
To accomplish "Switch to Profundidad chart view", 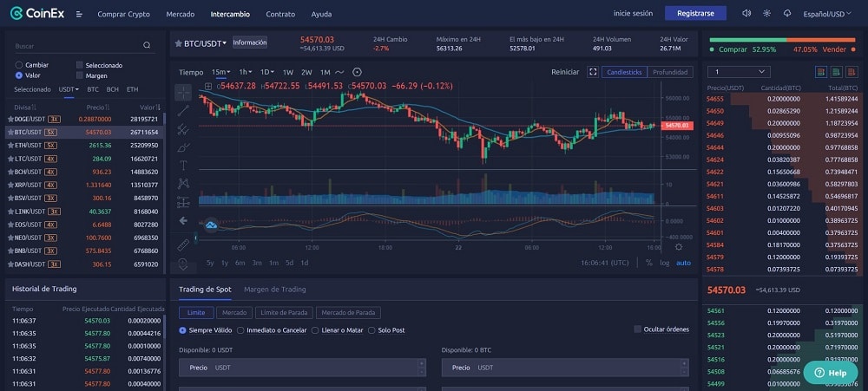I will (x=670, y=72).
